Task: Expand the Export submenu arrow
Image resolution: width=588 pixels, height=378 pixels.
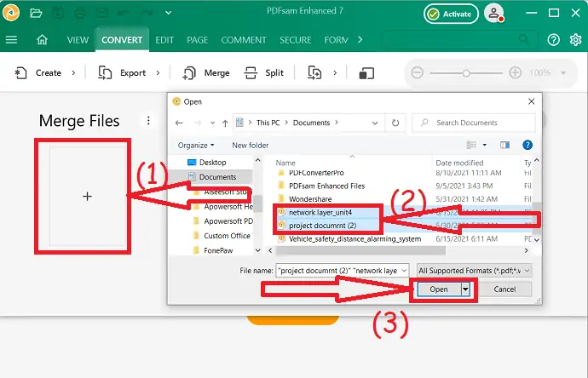Action: 158,72
